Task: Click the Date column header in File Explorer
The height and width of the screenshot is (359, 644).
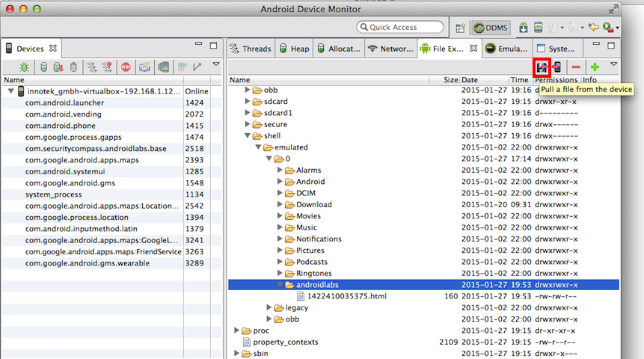Action: coord(484,80)
